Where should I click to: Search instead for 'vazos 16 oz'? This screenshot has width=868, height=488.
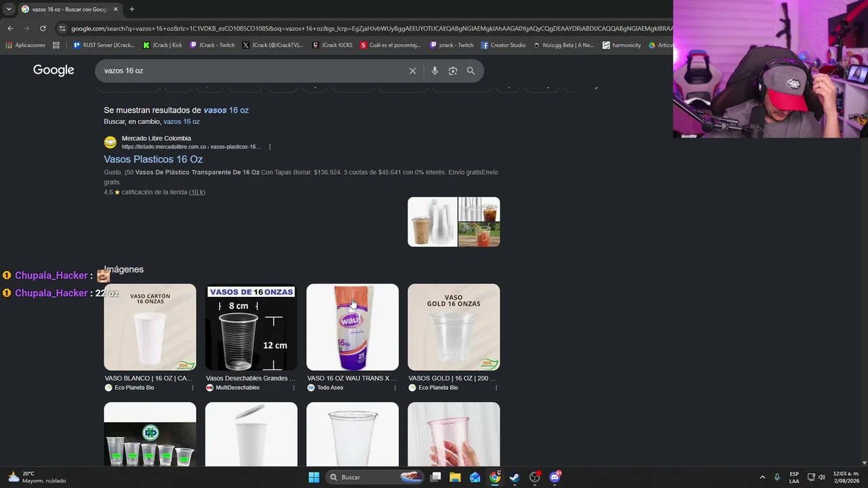coord(181,122)
